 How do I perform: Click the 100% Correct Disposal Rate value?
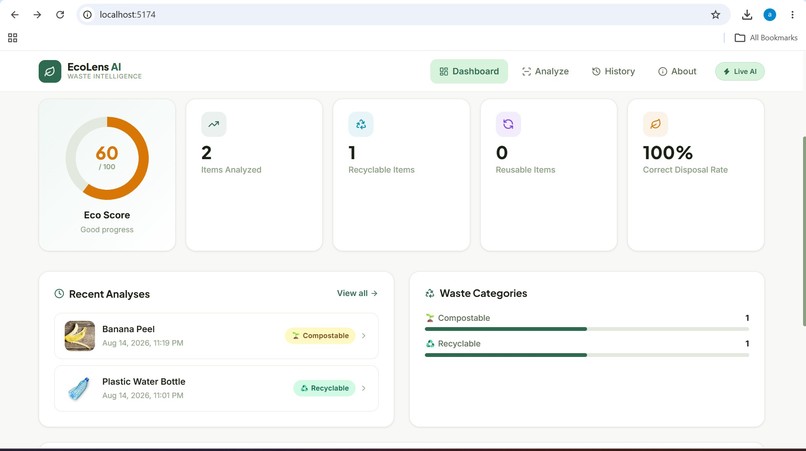click(668, 153)
